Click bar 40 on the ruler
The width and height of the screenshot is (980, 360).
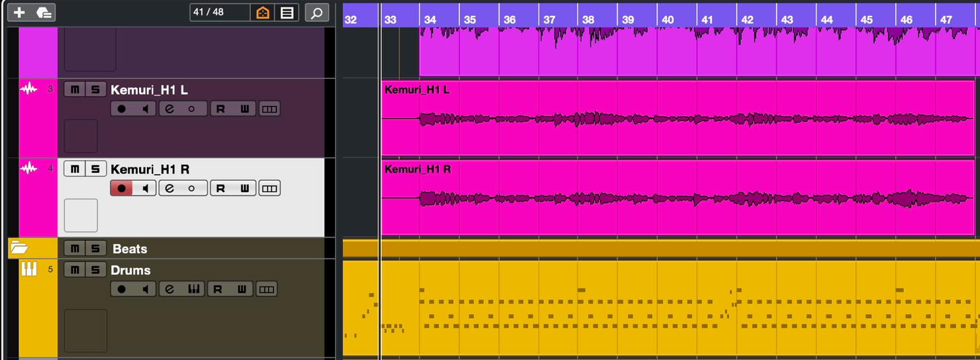click(667, 20)
